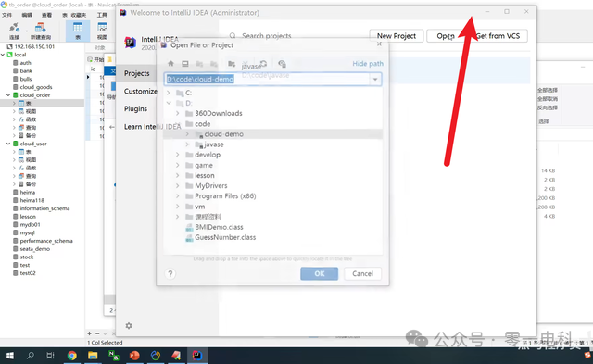This screenshot has height=364, width=593.
Task: Switch to Learn IntelliJ IDEA tab
Action: [x=152, y=127]
